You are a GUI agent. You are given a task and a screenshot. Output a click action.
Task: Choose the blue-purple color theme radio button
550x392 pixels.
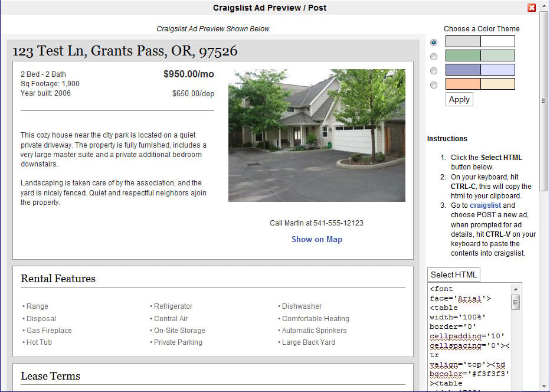pyautogui.click(x=434, y=70)
